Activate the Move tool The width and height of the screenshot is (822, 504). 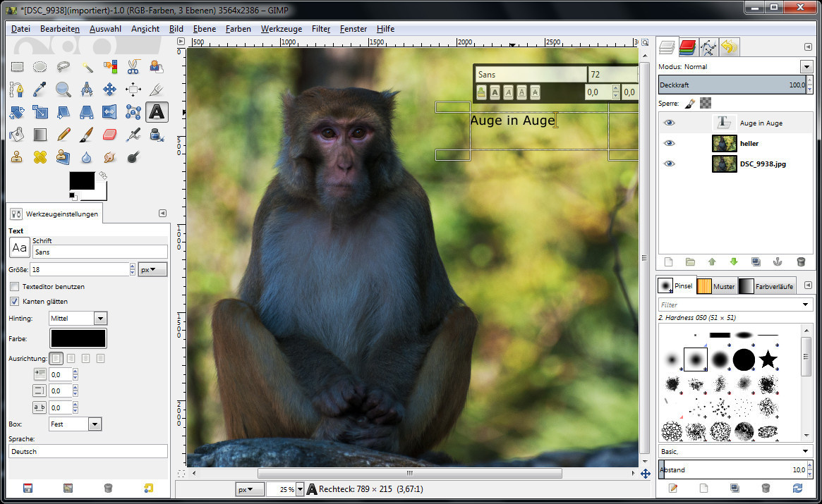pyautogui.click(x=109, y=90)
